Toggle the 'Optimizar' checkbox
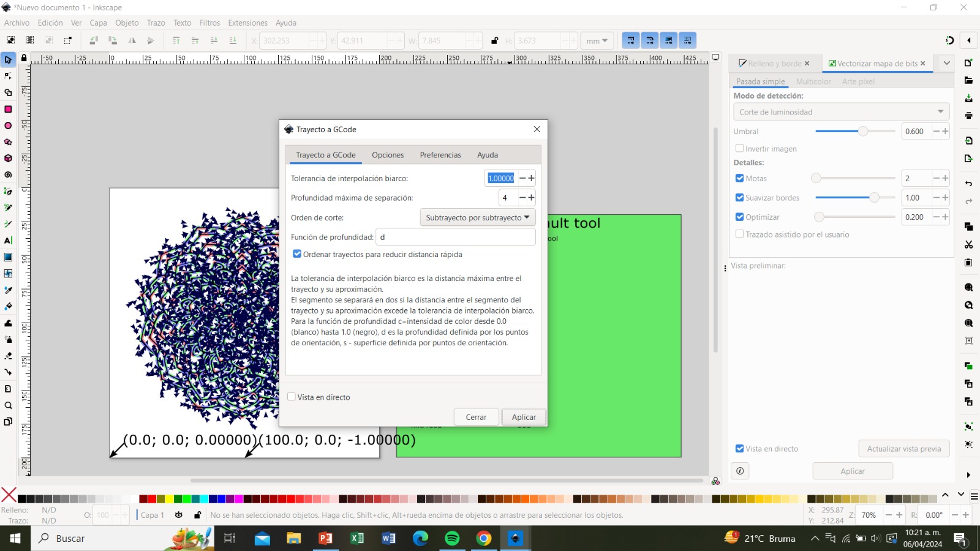980x551 pixels. [x=739, y=217]
